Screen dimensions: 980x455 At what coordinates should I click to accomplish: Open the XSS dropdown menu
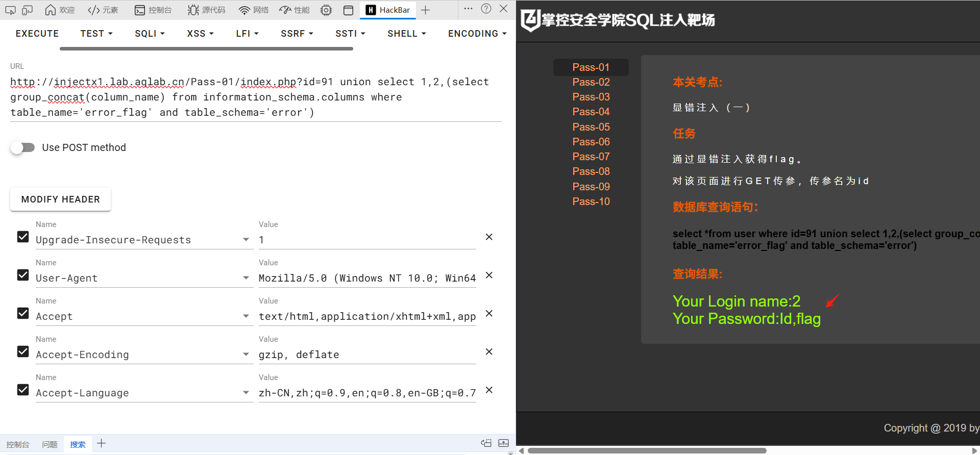click(200, 34)
